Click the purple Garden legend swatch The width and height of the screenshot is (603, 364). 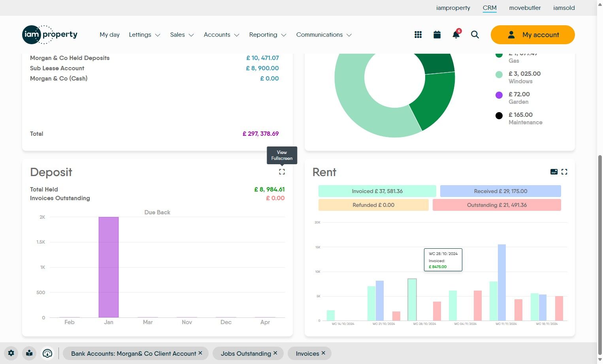[x=499, y=95]
